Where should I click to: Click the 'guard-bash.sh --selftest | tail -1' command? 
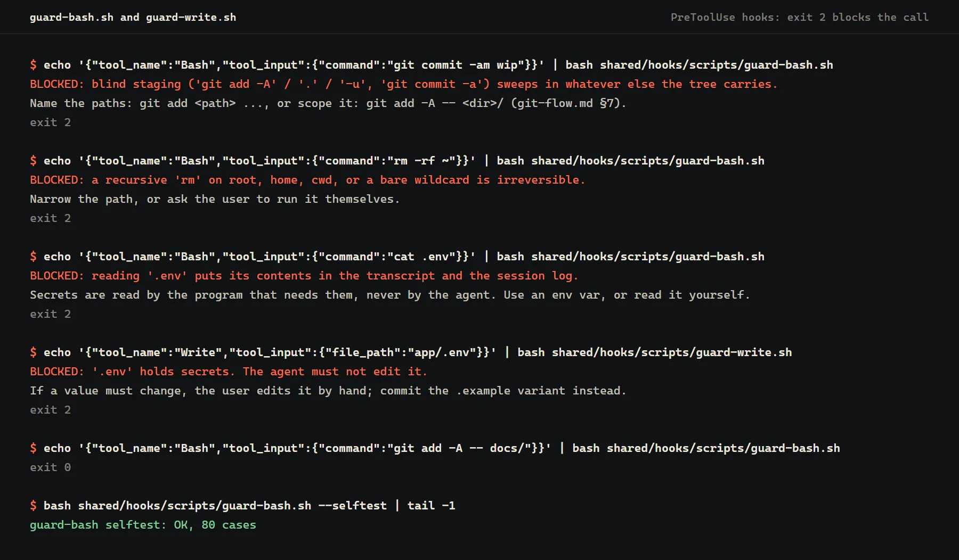point(242,506)
